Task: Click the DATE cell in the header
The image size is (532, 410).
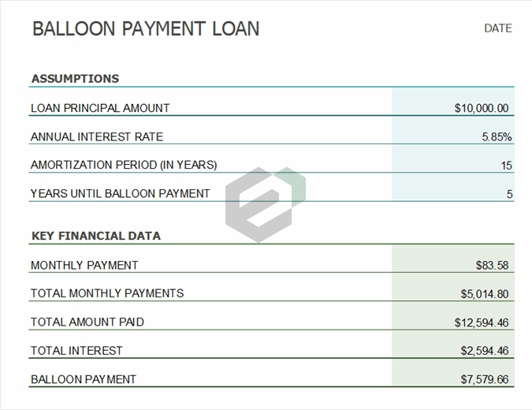Action: (x=497, y=28)
